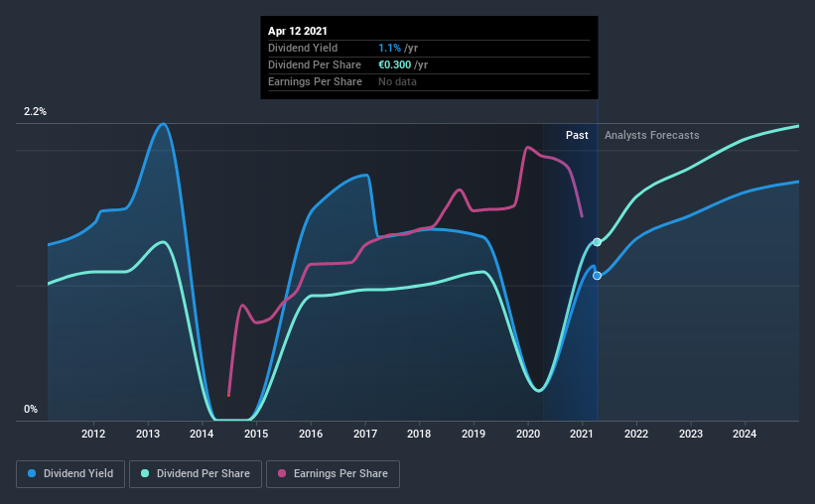815x504 pixels.
Task: Click the 2021 x-axis label
Action: (x=582, y=434)
